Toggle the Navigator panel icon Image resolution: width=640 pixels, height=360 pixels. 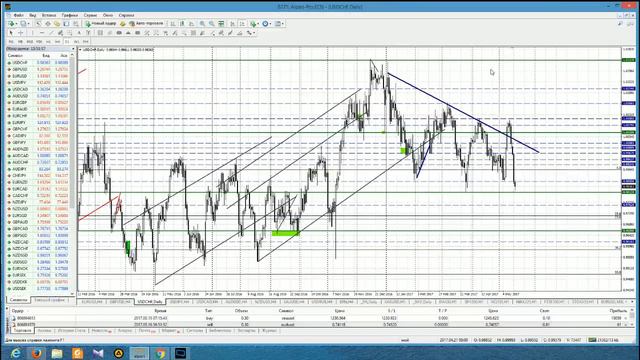57,24
